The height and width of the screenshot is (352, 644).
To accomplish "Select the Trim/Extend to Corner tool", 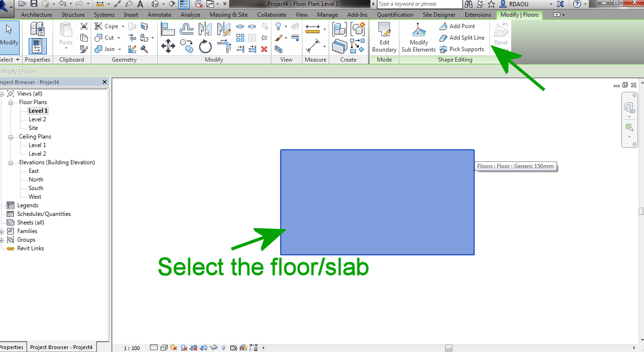I will (224, 46).
